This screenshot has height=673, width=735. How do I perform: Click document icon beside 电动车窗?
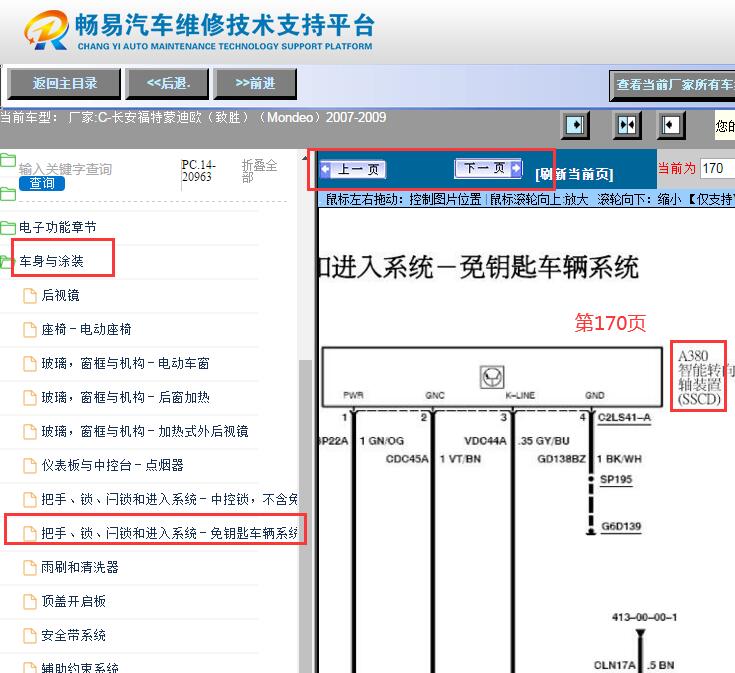30,364
